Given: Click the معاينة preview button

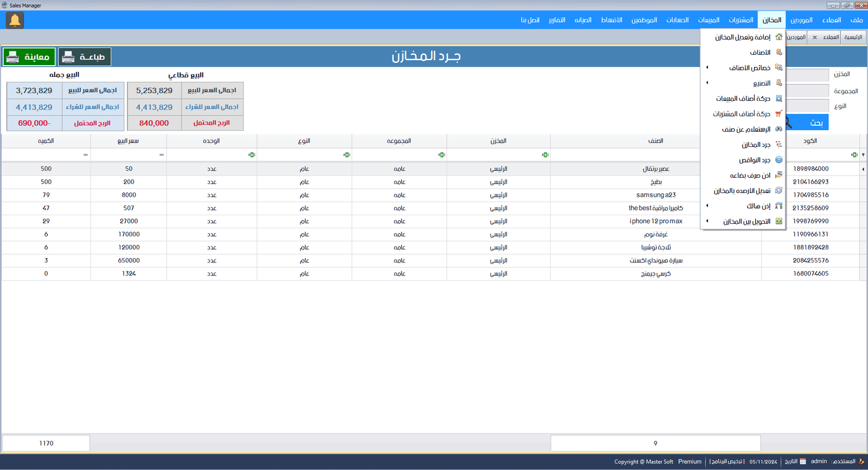Looking at the screenshot, I should (x=29, y=57).
